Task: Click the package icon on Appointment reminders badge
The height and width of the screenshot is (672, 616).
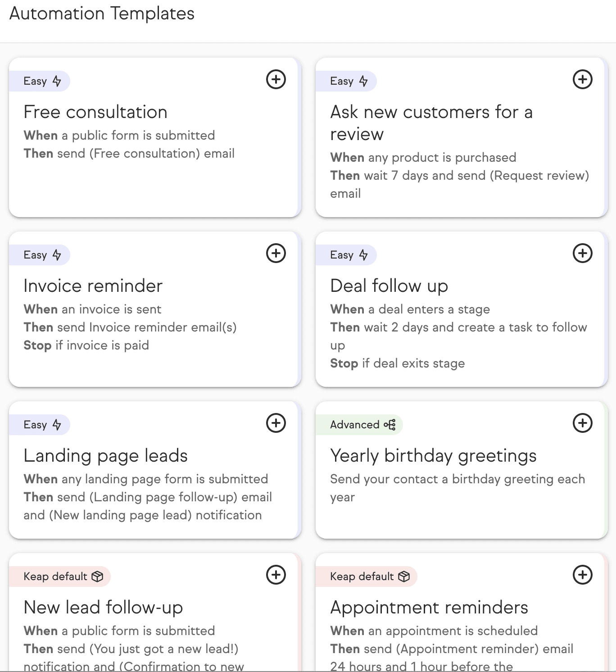Action: [x=404, y=577]
